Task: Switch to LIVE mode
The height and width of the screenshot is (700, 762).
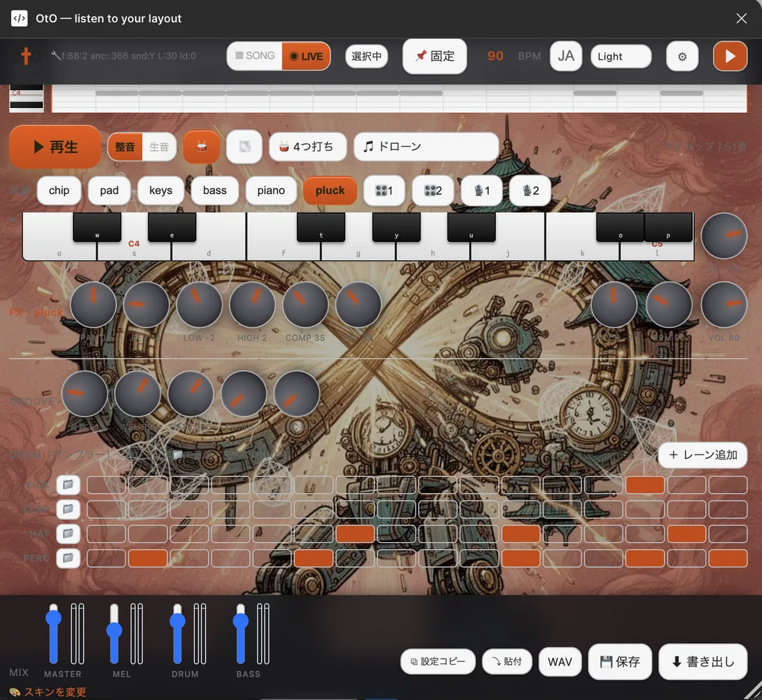Action: (306, 56)
